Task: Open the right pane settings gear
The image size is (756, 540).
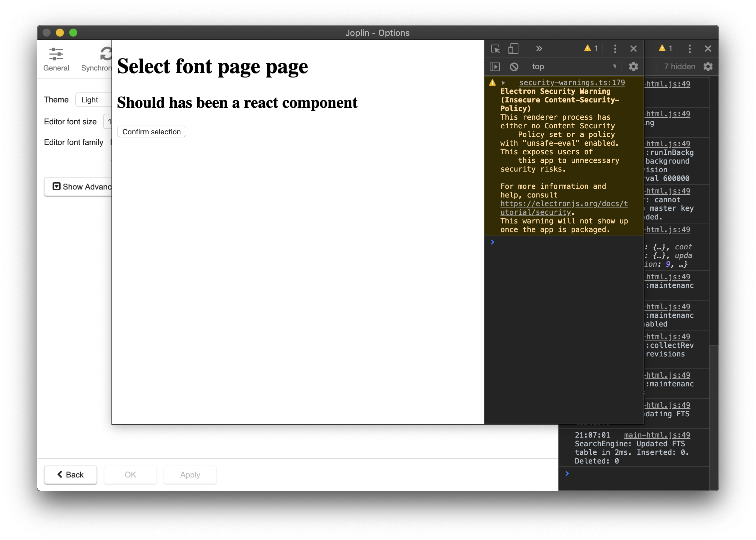Action: (708, 67)
